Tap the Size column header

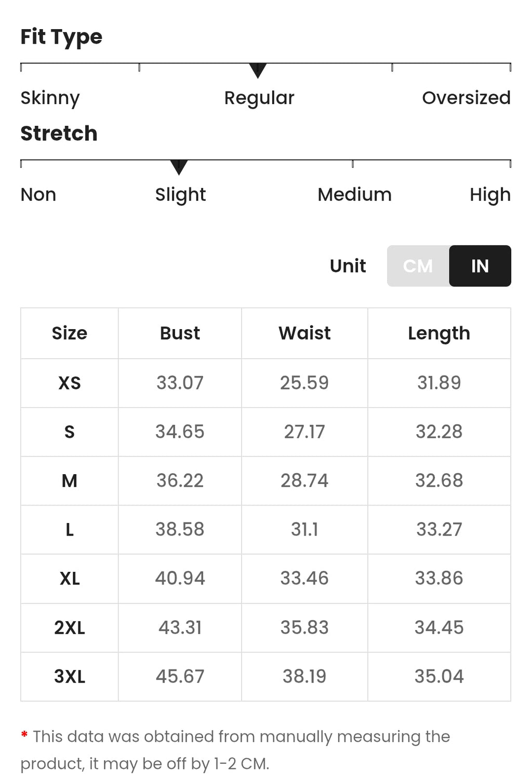(70, 333)
